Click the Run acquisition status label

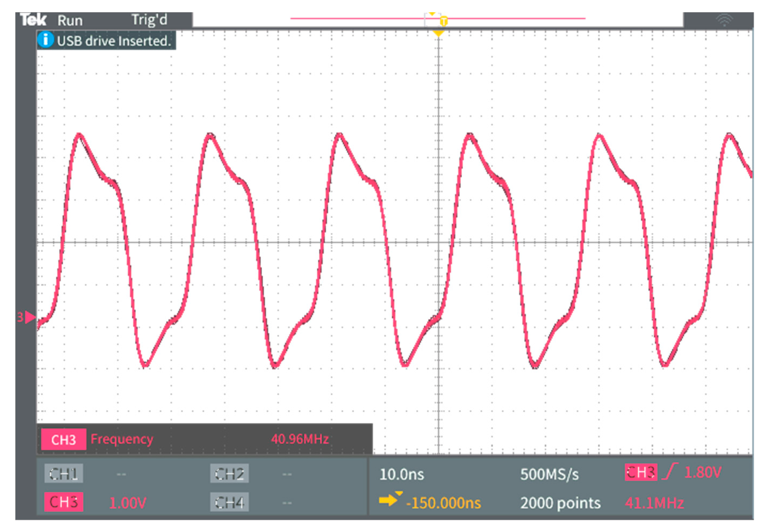70,21
